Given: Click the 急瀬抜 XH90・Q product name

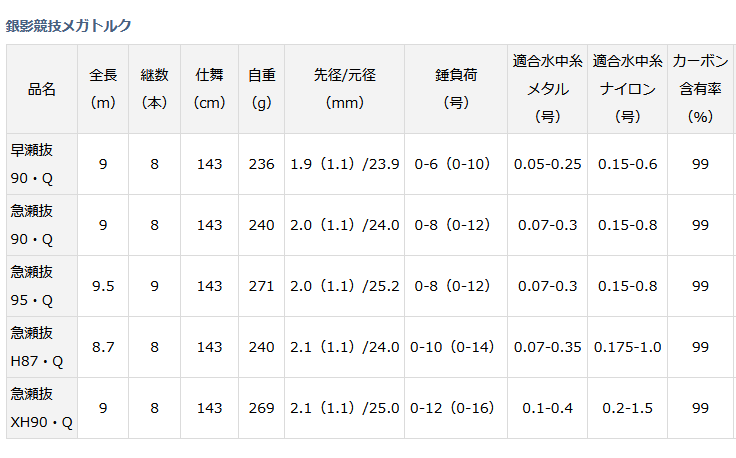Looking at the screenshot, I should click(x=42, y=408).
